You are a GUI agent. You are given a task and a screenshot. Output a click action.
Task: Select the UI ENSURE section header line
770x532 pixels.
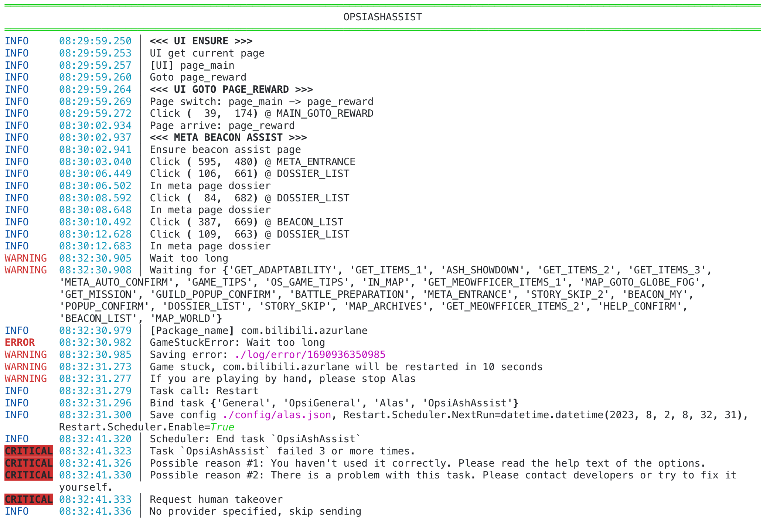pyautogui.click(x=201, y=41)
